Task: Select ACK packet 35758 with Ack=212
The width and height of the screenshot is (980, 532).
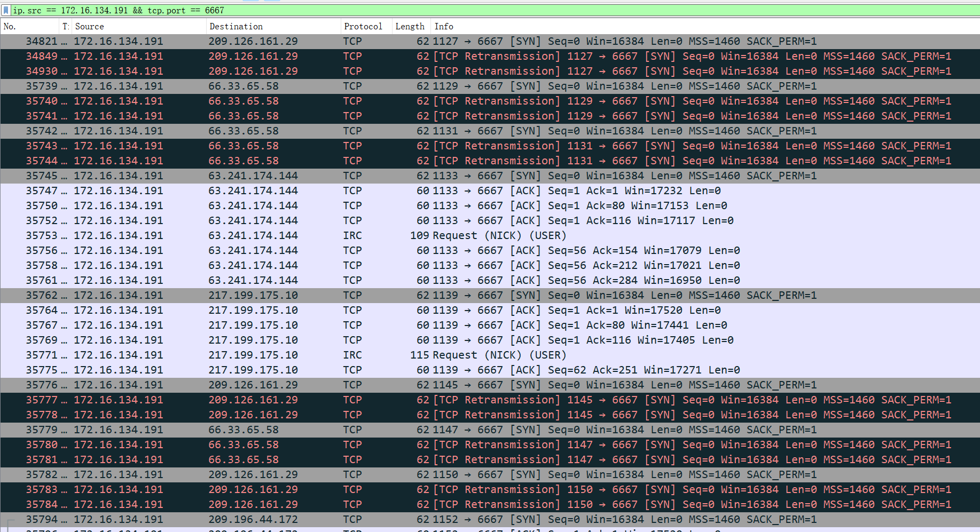Action: (490, 265)
